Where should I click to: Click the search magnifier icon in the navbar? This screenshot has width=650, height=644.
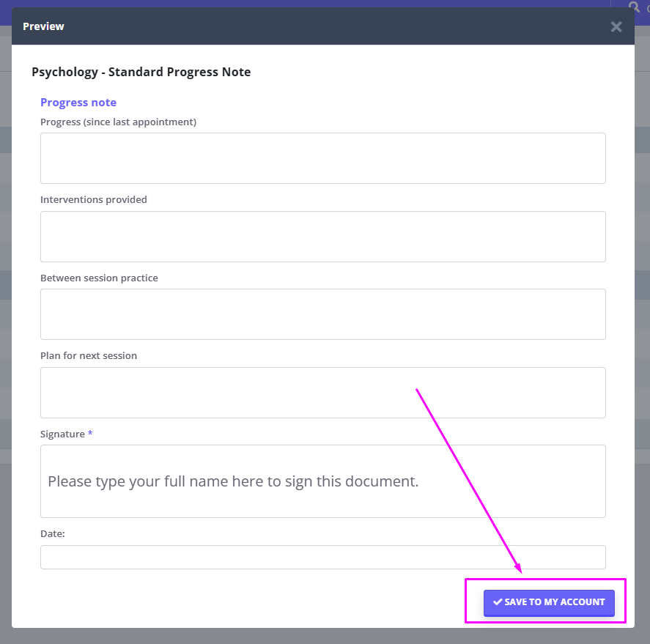pos(632,8)
